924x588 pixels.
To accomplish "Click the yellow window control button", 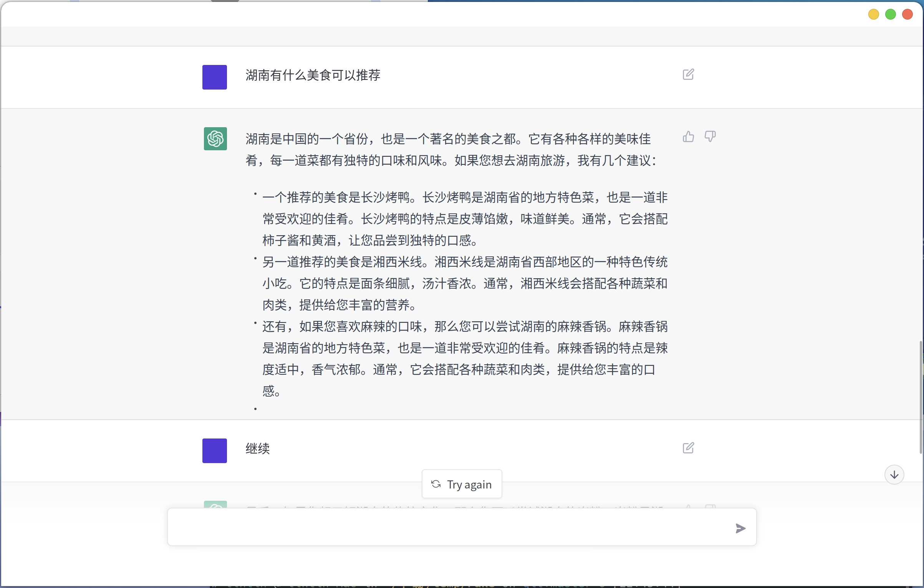I will tap(873, 15).
